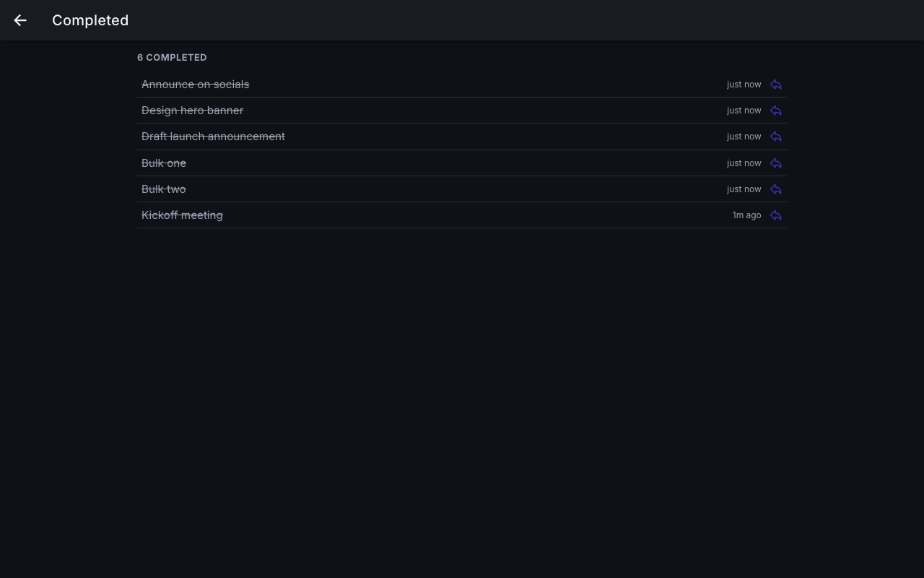Click the Completed page title
The height and width of the screenshot is (578, 924).
tap(90, 20)
